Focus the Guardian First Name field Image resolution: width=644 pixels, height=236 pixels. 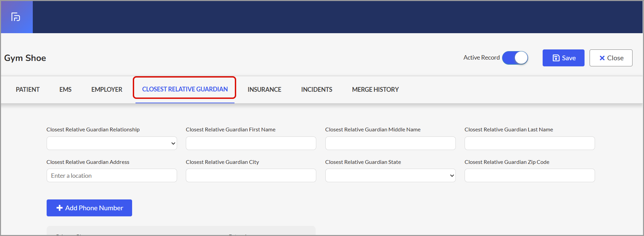(251, 143)
